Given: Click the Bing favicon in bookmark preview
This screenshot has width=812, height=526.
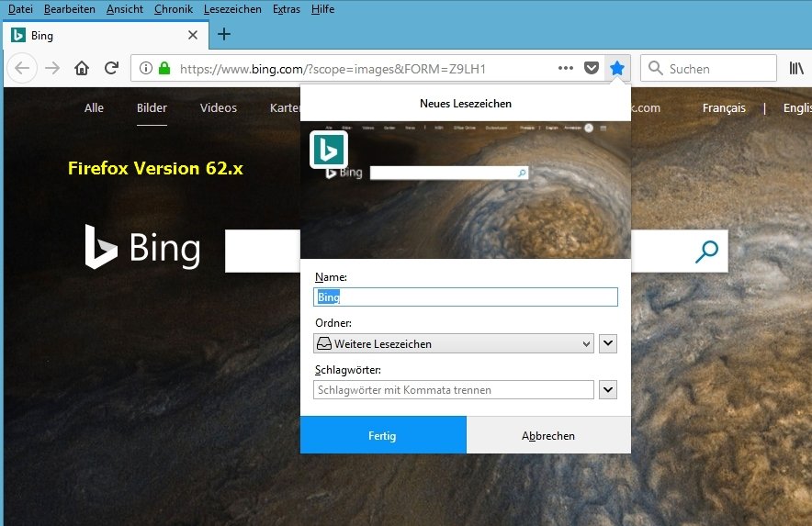Looking at the screenshot, I should click(328, 150).
